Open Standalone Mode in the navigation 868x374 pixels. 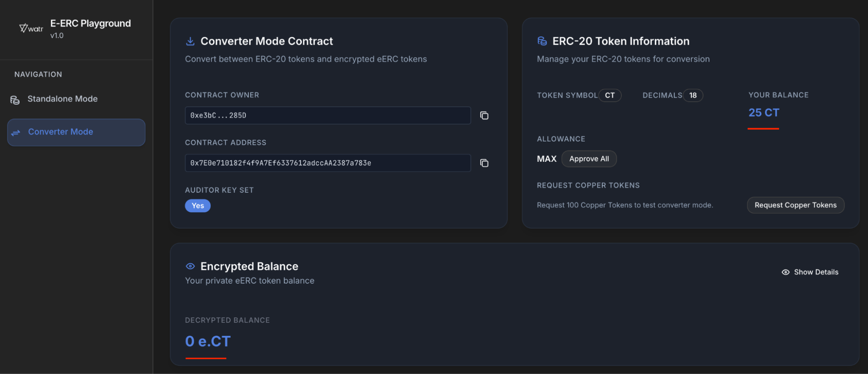coord(63,99)
